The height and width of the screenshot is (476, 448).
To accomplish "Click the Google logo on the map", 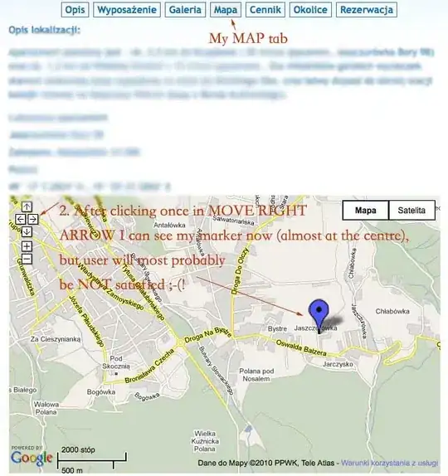I will [32, 458].
